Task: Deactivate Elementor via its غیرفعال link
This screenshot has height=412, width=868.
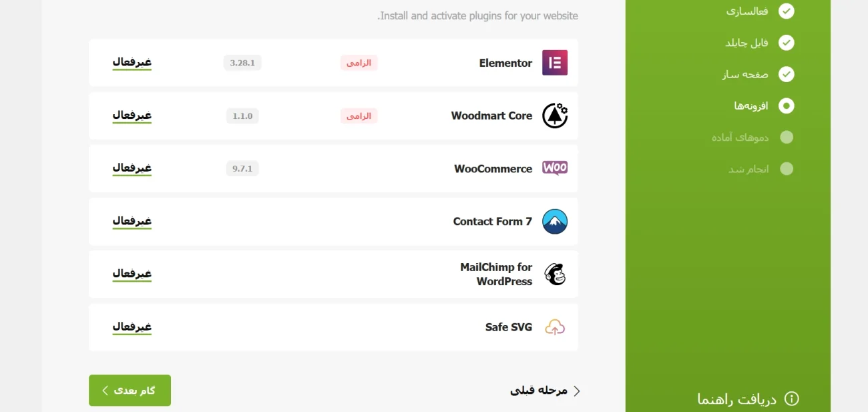Action: pos(132,62)
